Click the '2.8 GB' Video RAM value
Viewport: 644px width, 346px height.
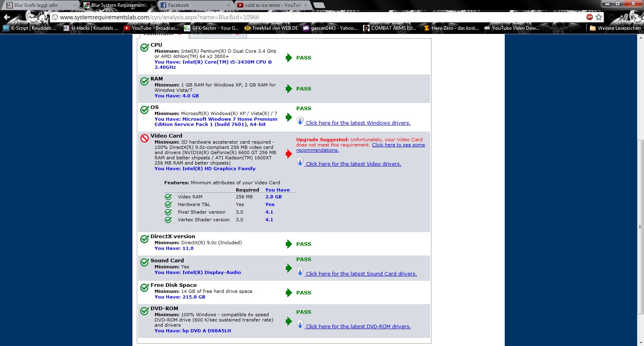click(x=273, y=197)
